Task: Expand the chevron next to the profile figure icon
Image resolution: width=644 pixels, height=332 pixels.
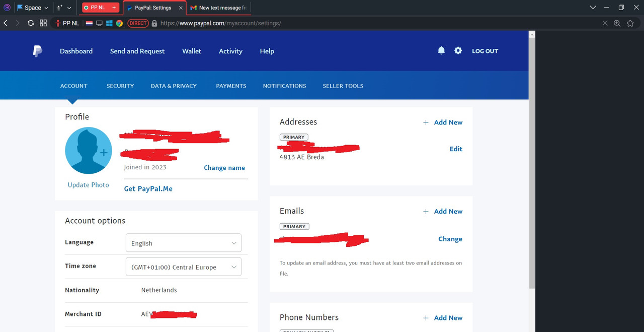Action: tap(69, 8)
